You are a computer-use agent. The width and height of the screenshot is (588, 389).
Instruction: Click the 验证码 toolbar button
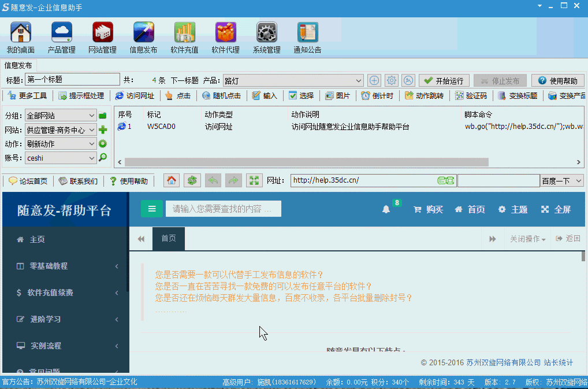coord(471,95)
